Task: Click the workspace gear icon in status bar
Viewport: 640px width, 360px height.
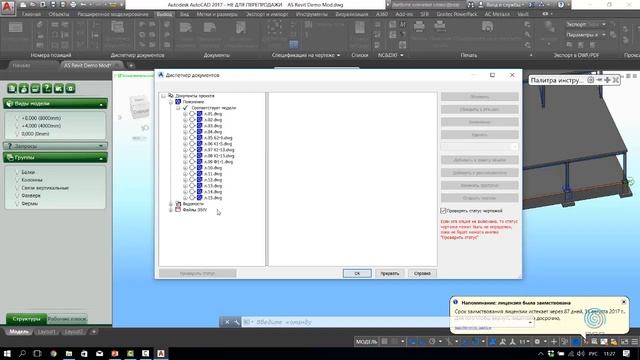Action: (x=538, y=342)
